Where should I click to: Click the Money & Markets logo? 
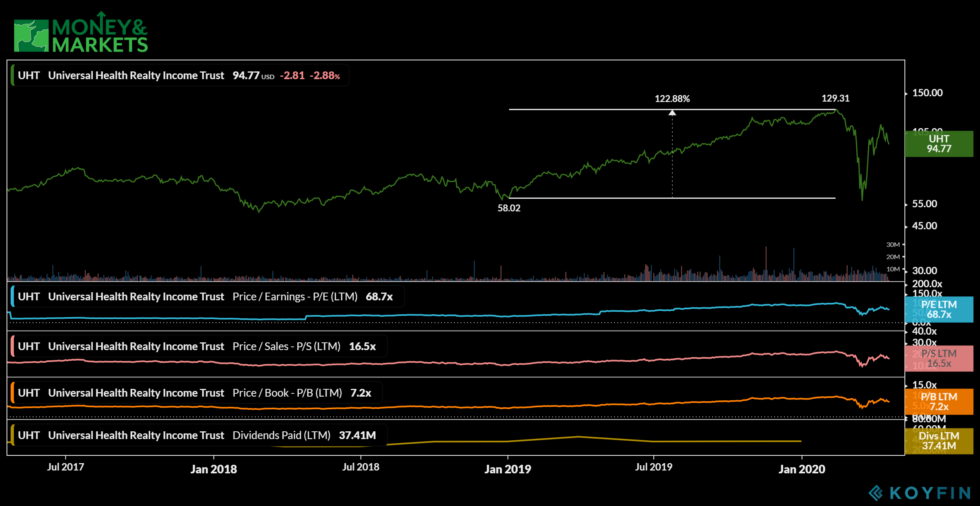click(81, 32)
